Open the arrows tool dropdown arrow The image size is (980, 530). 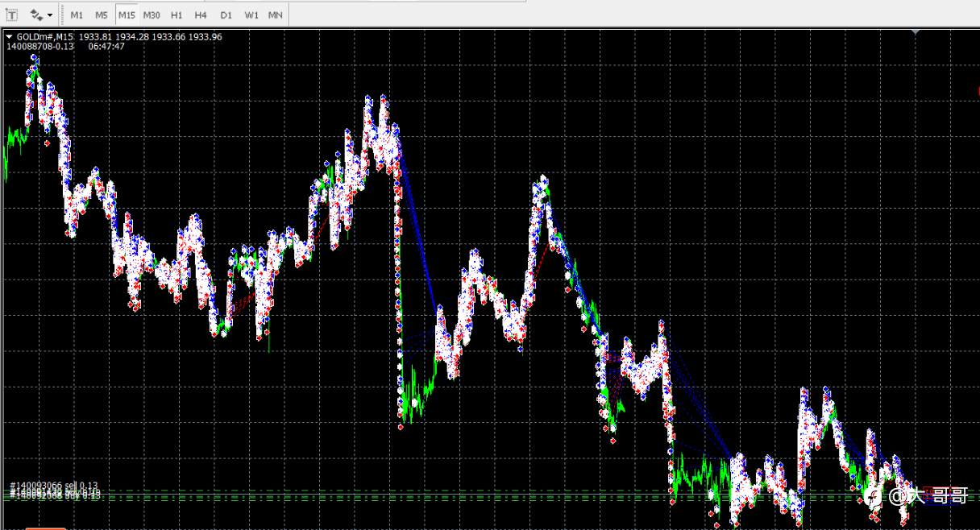(x=50, y=15)
